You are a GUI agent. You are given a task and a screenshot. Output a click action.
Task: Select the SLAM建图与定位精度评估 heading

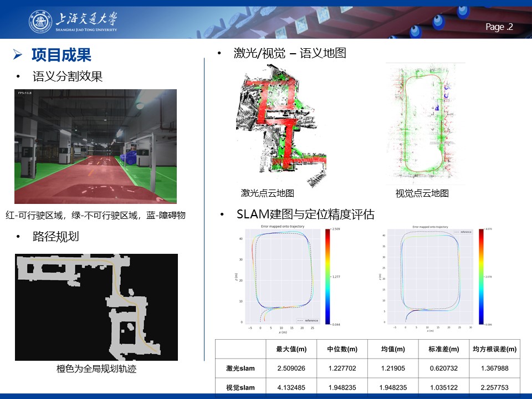[305, 214]
